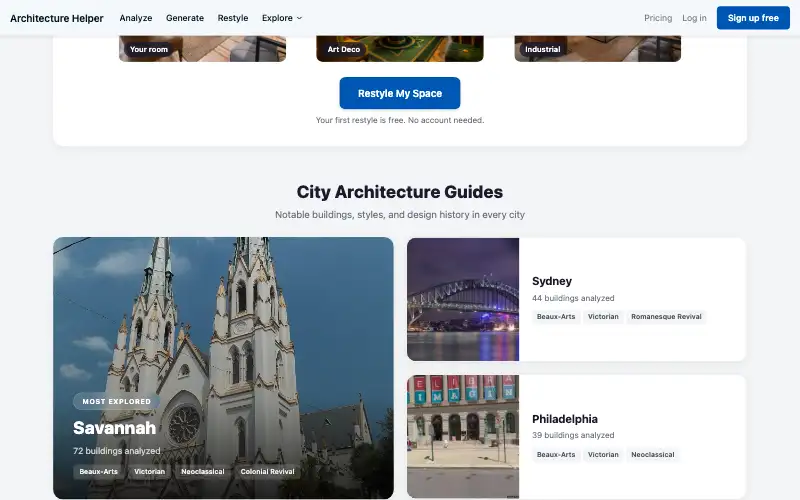Open the Architecture Helper home logo
The width and height of the screenshot is (800, 500).
pyautogui.click(x=57, y=18)
